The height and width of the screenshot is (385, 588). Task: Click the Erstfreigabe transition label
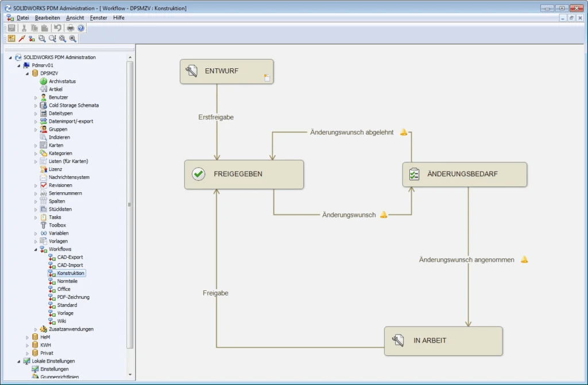[x=216, y=116]
